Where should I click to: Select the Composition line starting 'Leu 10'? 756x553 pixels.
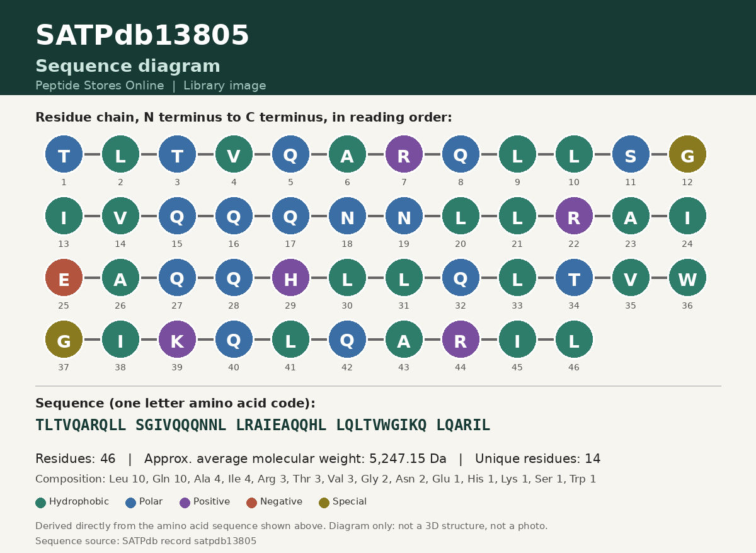click(316, 479)
